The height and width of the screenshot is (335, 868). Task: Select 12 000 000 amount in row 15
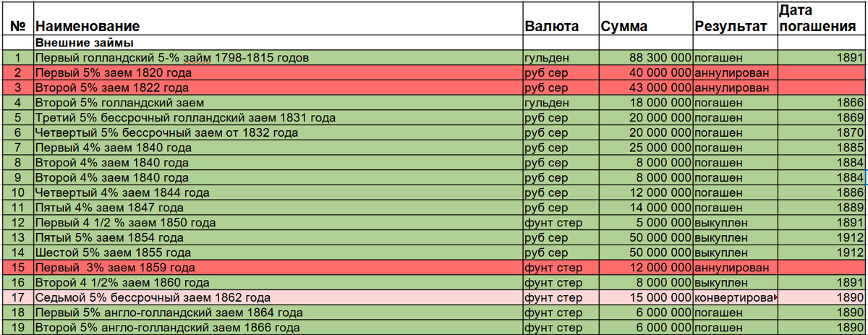click(646, 268)
